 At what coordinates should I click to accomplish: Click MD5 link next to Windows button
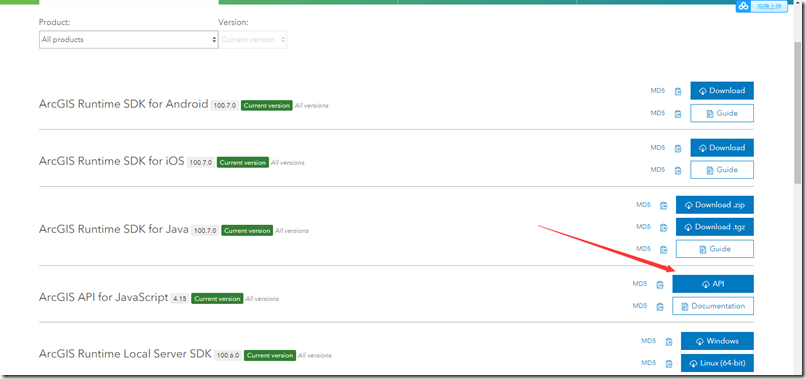click(649, 341)
